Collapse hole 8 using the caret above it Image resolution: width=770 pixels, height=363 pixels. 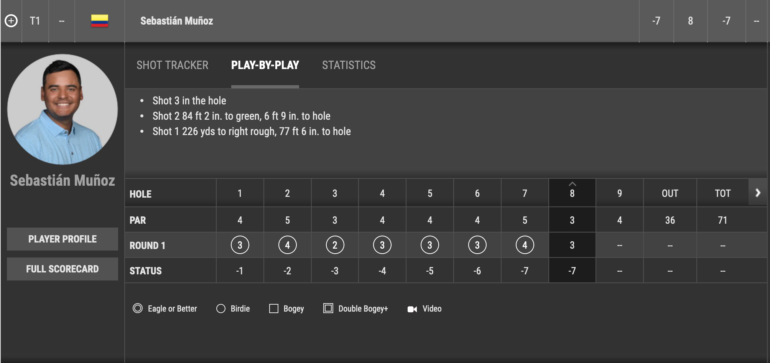point(572,184)
